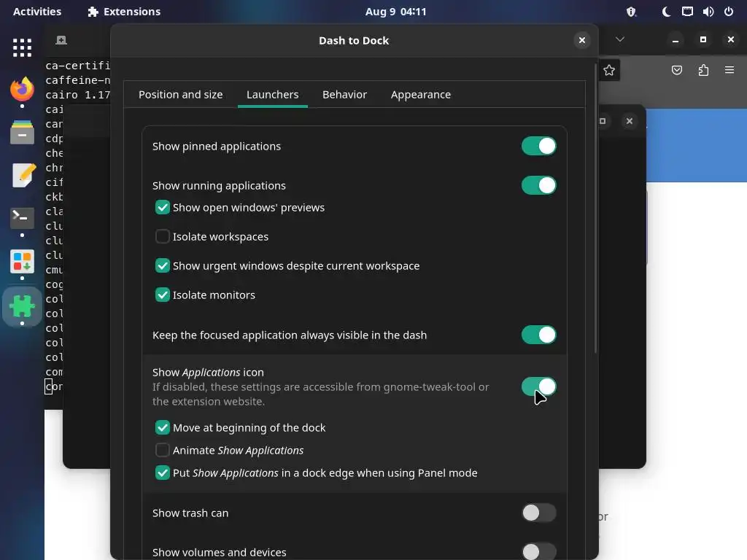Viewport: 747px width, 560px height.
Task: Open the Pocket icon in Firefox toolbar
Action: [676, 71]
